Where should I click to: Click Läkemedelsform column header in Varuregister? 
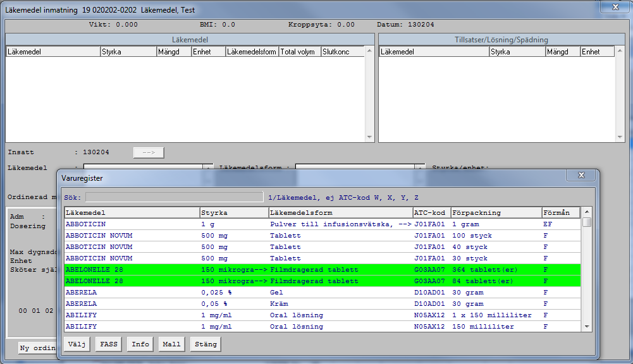coord(341,213)
